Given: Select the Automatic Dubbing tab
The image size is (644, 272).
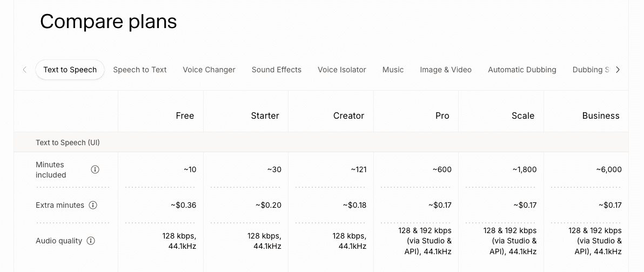Looking at the screenshot, I should pos(522,70).
